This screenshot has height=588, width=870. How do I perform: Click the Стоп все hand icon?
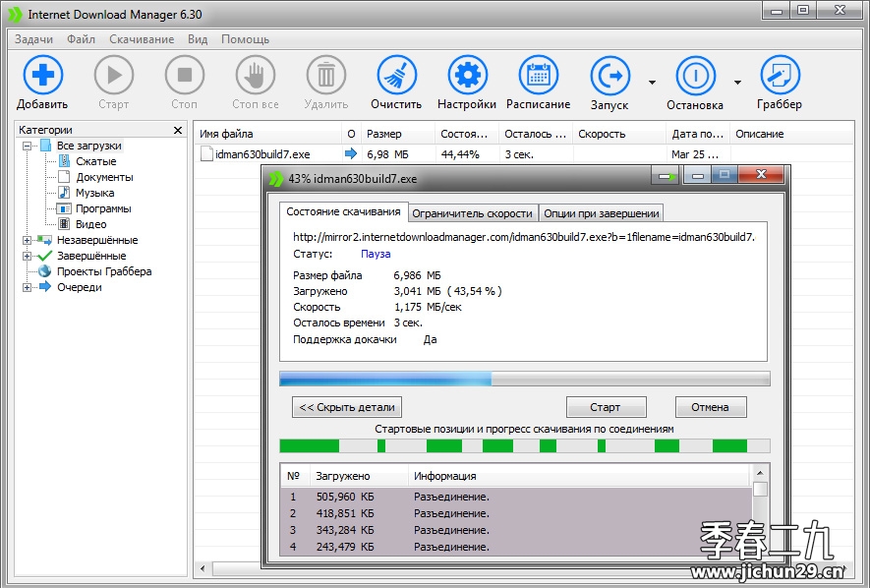(x=256, y=75)
